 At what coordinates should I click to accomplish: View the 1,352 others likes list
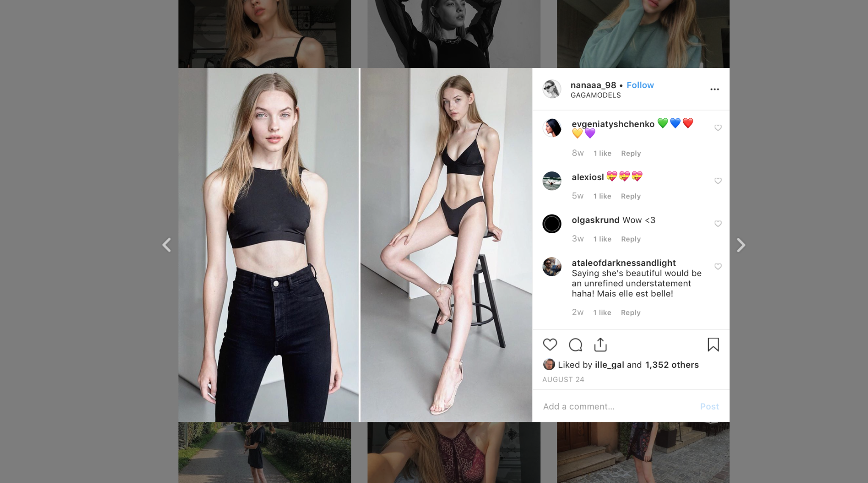[x=672, y=365]
